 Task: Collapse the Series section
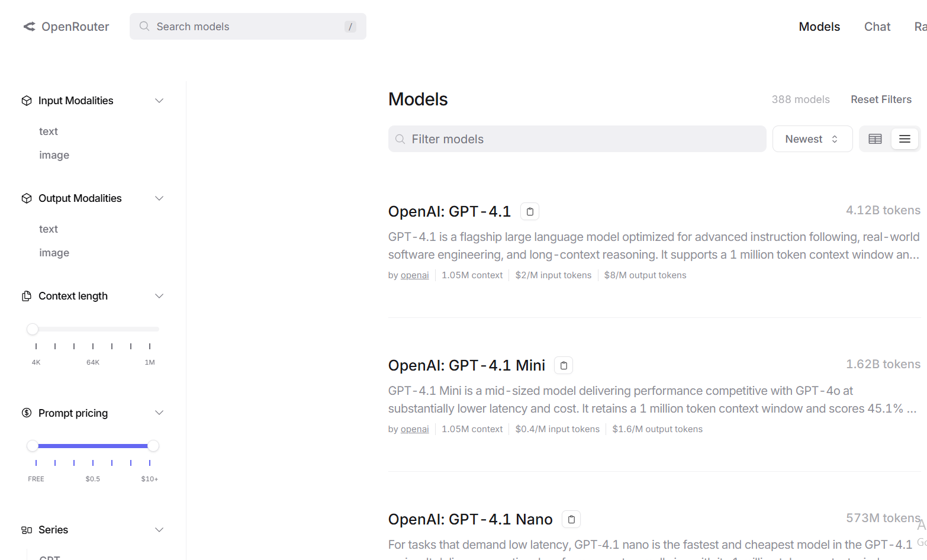[159, 530]
